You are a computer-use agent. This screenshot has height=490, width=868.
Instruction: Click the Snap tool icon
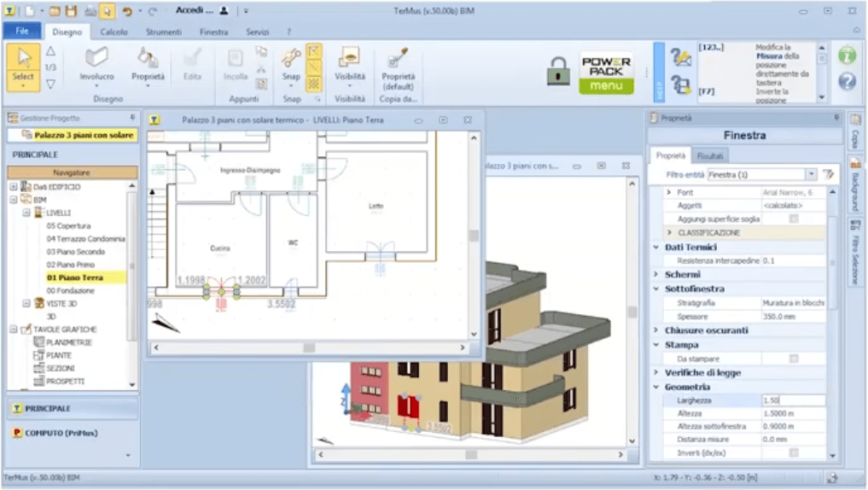[x=291, y=59]
